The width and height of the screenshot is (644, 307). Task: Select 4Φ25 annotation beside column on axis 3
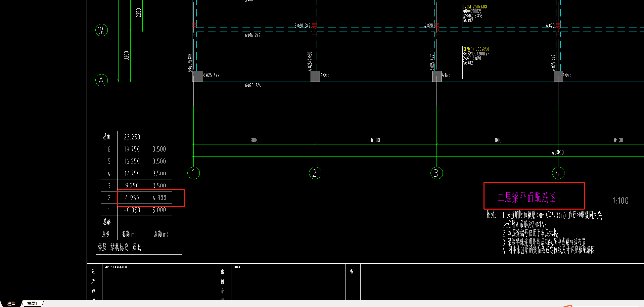coord(447,75)
